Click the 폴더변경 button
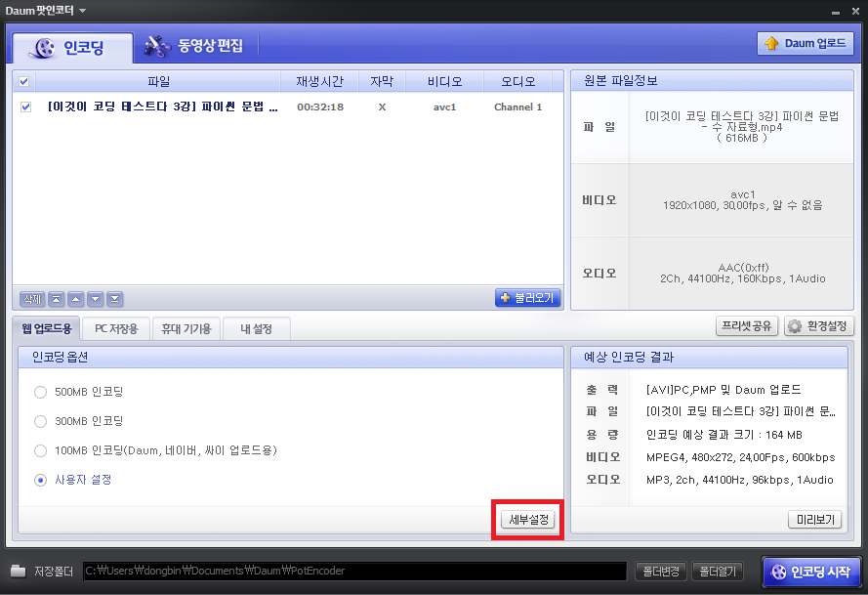This screenshot has height=595, width=868. click(x=661, y=571)
